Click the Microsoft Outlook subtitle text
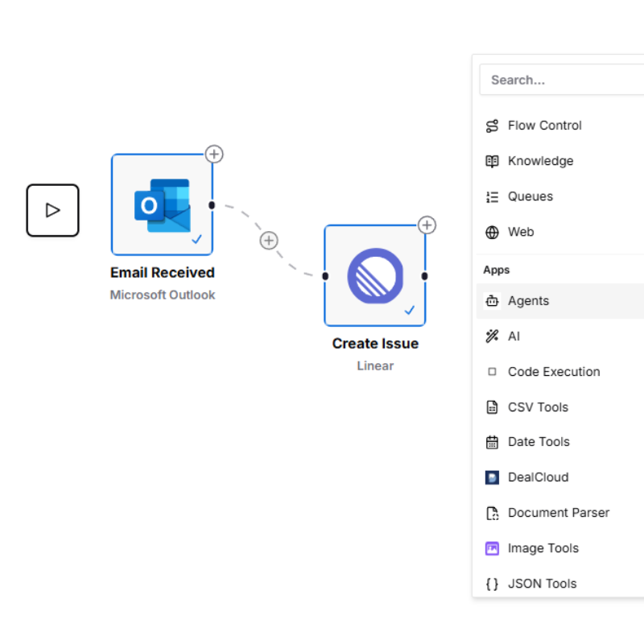Screen dimensions: 644x644 pyautogui.click(x=163, y=295)
